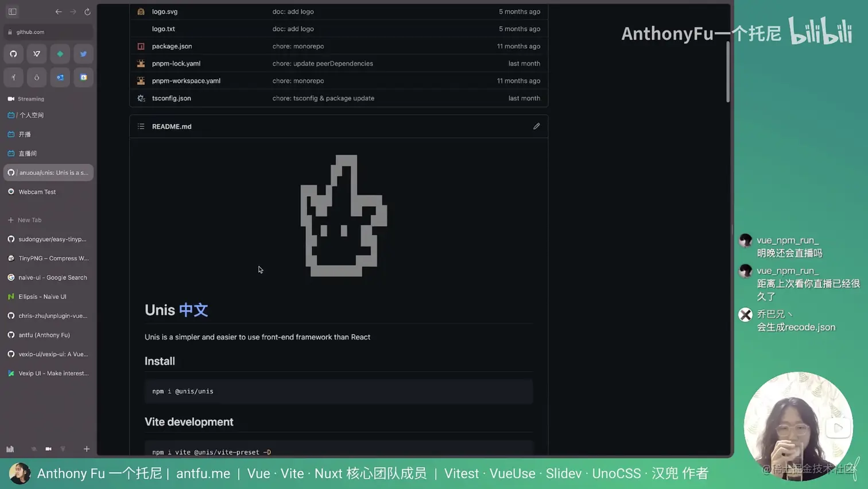Switch to TinyPNG Compress tab
This screenshot has width=868, height=489.
pos(49,259)
